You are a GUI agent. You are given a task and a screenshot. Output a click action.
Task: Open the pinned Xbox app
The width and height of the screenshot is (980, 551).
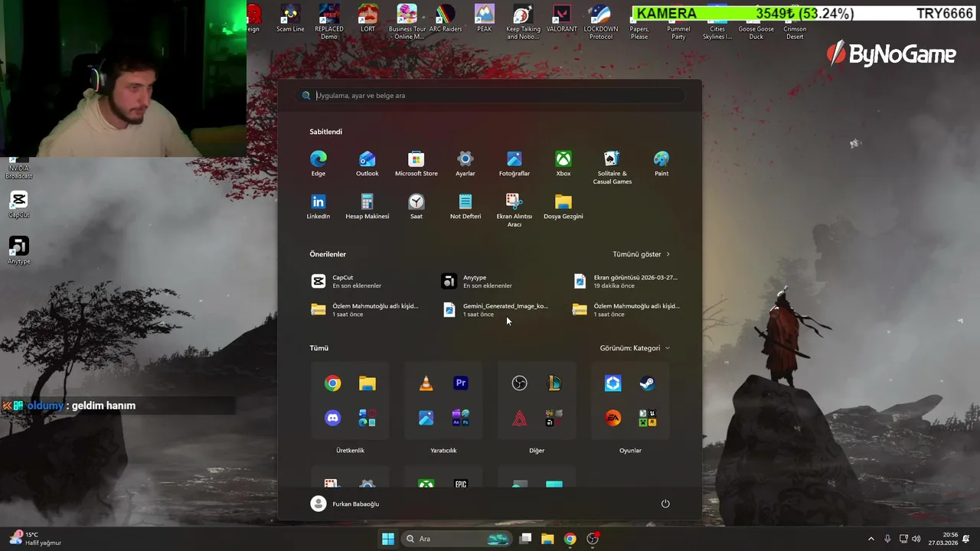click(563, 163)
